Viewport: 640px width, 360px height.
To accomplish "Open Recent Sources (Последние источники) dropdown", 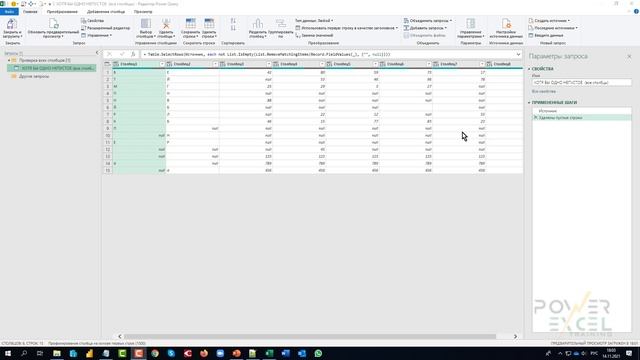I will pyautogui.click(x=553, y=28).
